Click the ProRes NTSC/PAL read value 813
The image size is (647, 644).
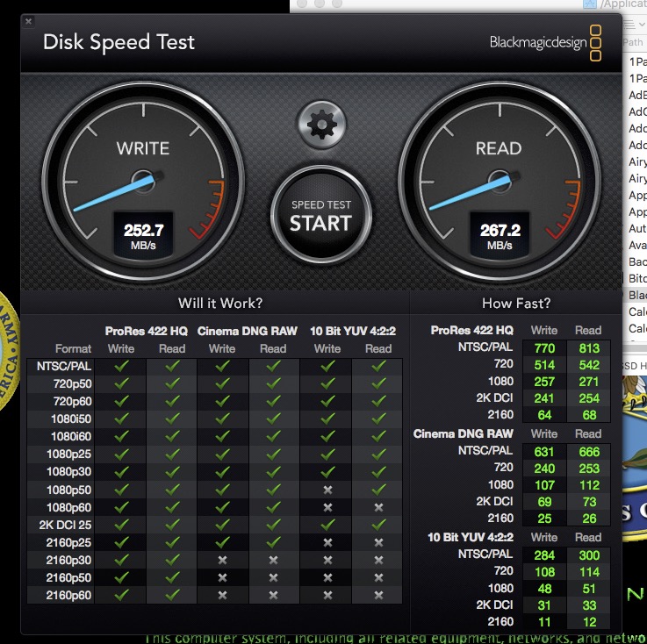pos(589,348)
